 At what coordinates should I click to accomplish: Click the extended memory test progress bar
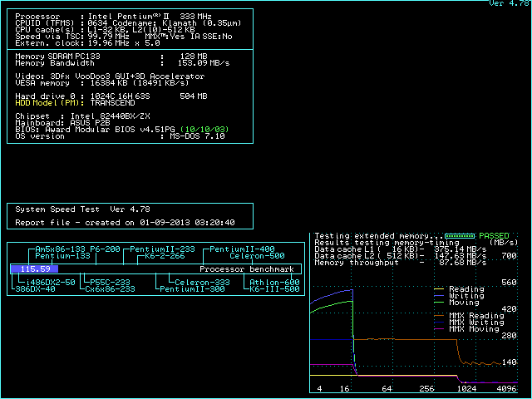coord(460,236)
